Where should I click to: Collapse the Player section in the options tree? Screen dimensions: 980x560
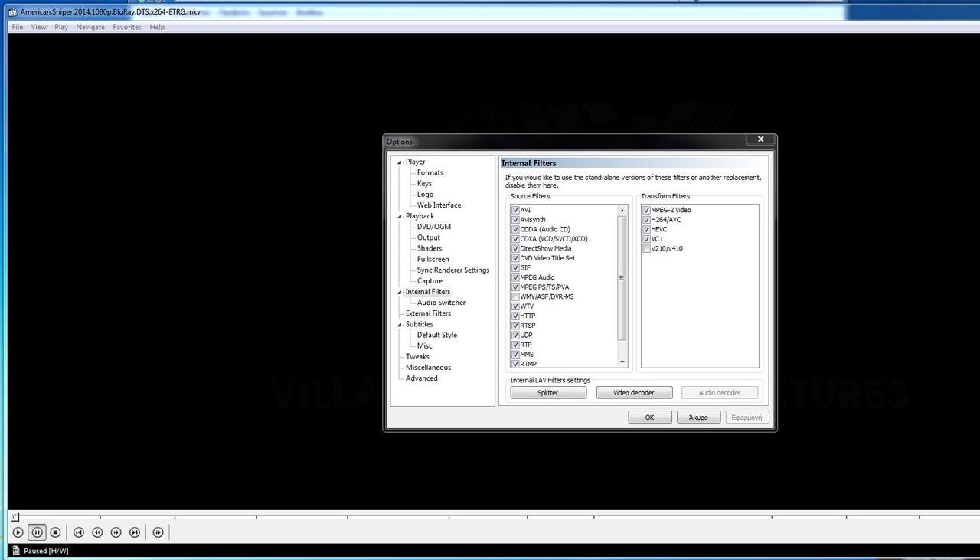(x=399, y=162)
